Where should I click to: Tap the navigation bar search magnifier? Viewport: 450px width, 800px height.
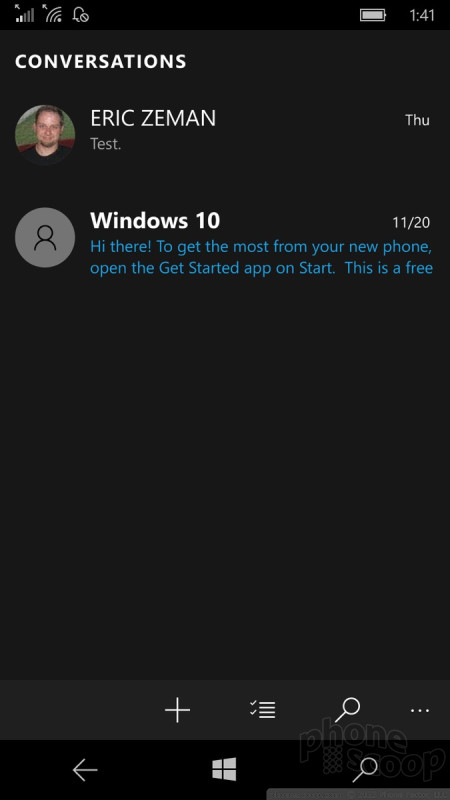tap(365, 770)
